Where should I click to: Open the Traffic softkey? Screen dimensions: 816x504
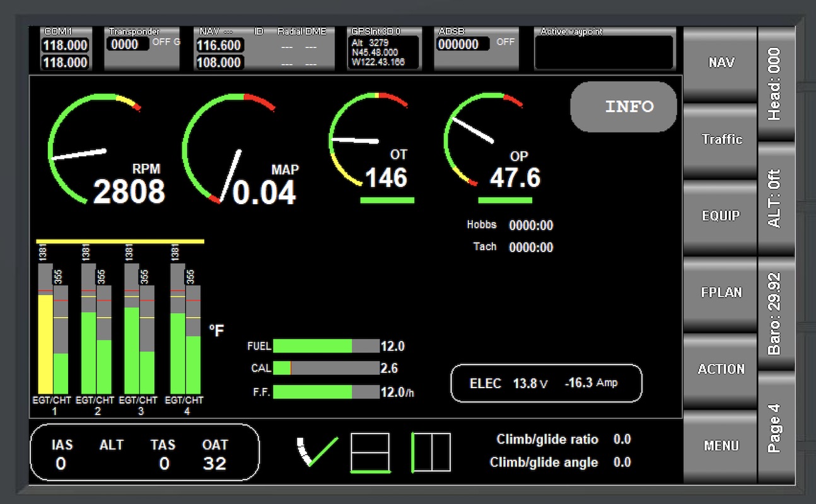721,140
